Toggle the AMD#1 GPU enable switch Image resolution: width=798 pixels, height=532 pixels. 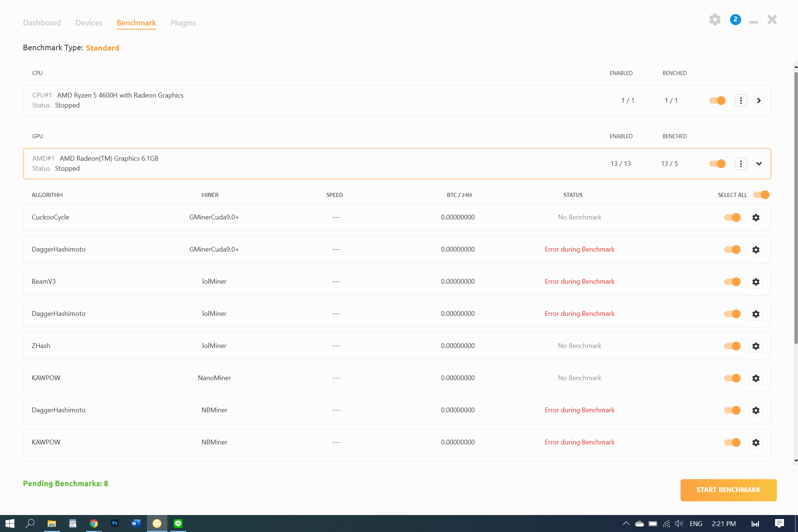point(717,164)
